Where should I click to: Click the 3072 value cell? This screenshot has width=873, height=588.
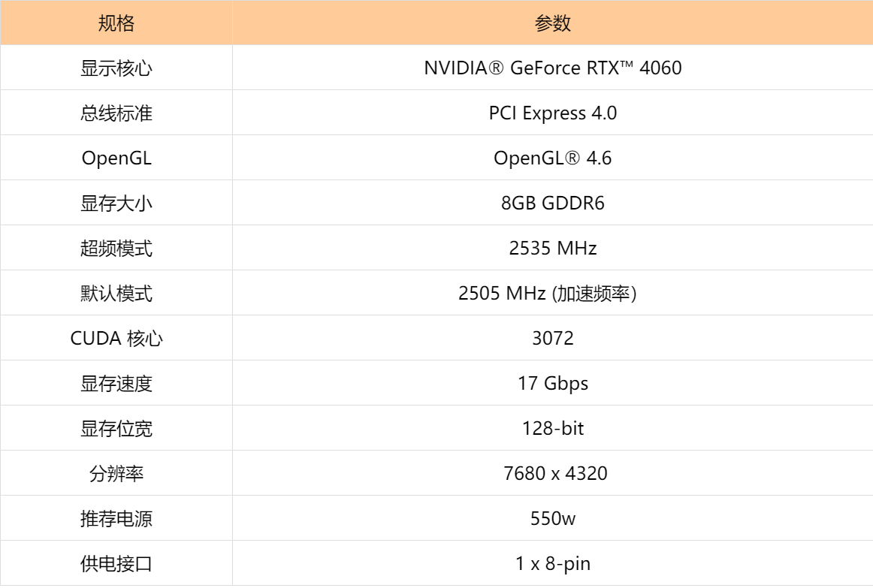[553, 339]
